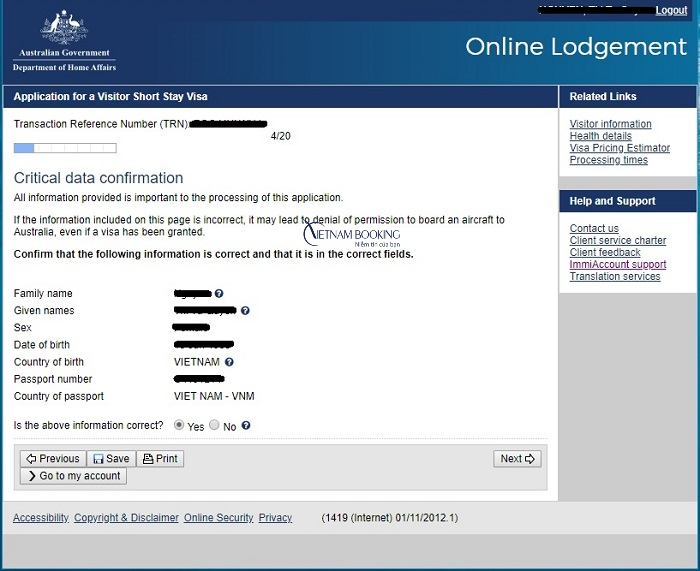Open the Visitor information link
Screen dimensions: 700x571
pos(610,124)
